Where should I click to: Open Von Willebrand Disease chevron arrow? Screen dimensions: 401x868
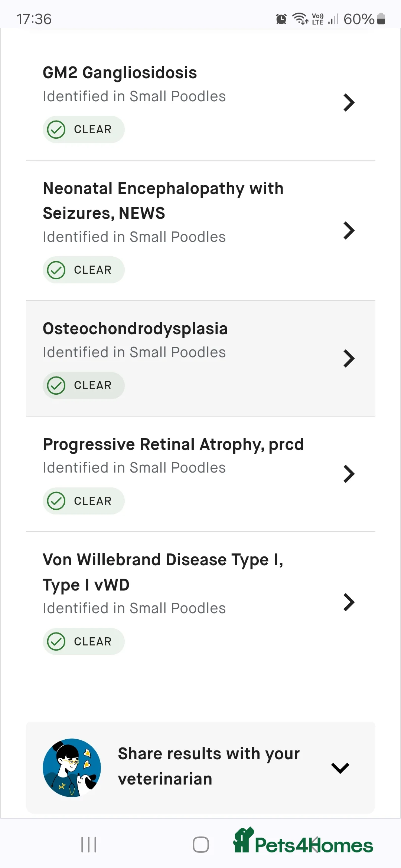(x=349, y=602)
